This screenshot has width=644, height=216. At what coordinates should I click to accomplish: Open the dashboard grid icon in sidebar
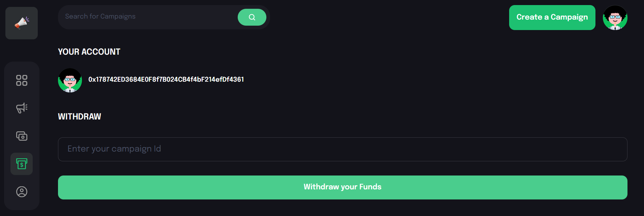[x=22, y=80]
